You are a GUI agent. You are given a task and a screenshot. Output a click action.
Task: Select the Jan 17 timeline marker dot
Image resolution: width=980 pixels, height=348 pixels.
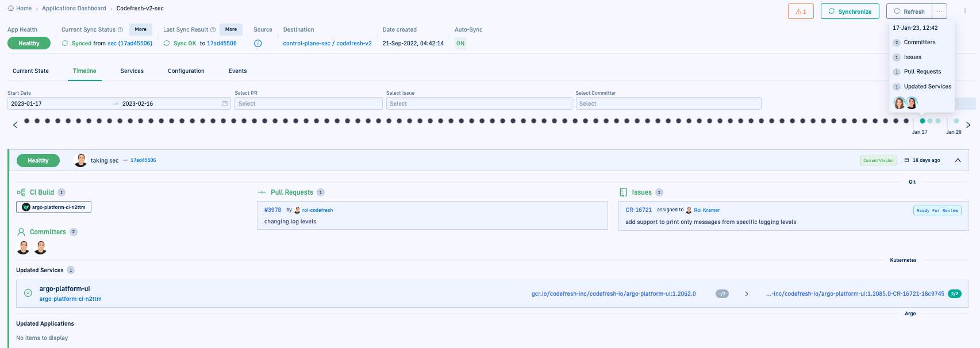point(923,121)
